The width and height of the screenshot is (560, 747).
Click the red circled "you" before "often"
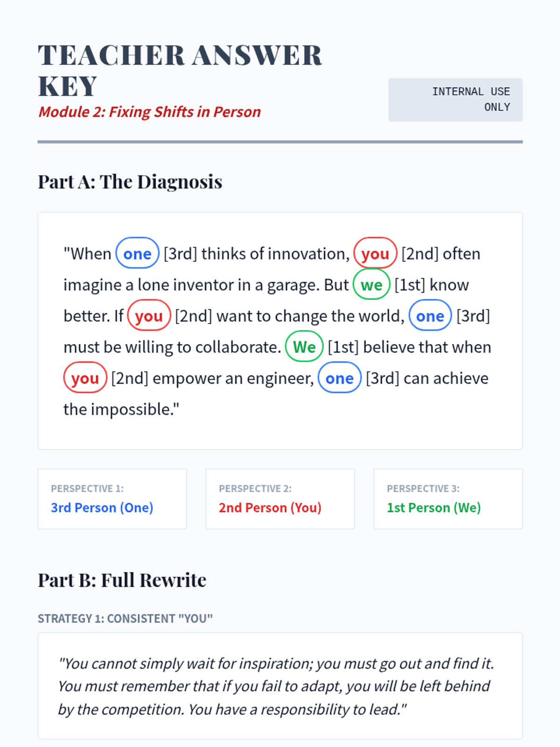[375, 254]
